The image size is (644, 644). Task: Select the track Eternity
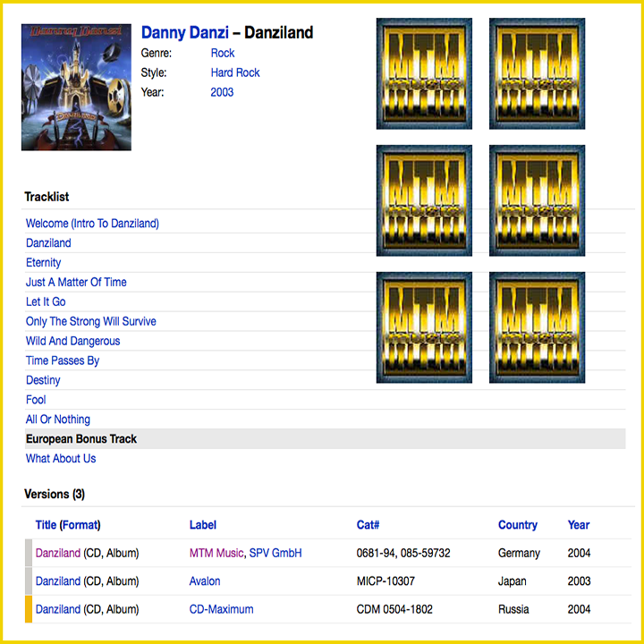click(x=43, y=263)
